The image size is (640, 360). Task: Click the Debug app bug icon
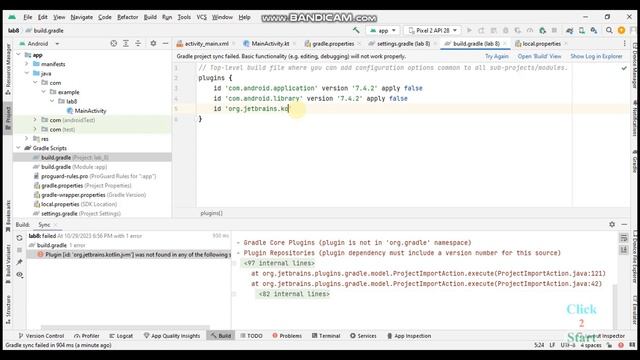click(506, 31)
